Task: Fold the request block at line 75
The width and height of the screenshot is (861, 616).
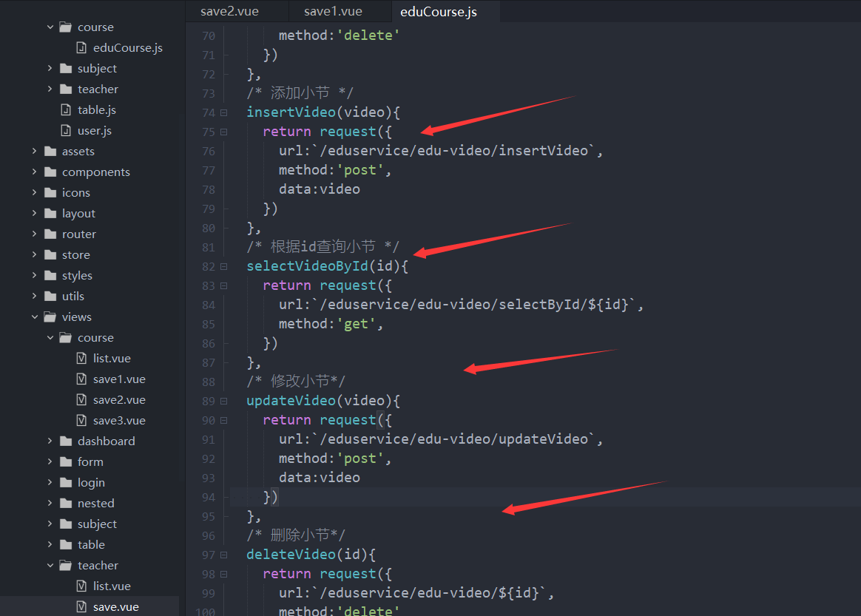Action: pos(224,132)
